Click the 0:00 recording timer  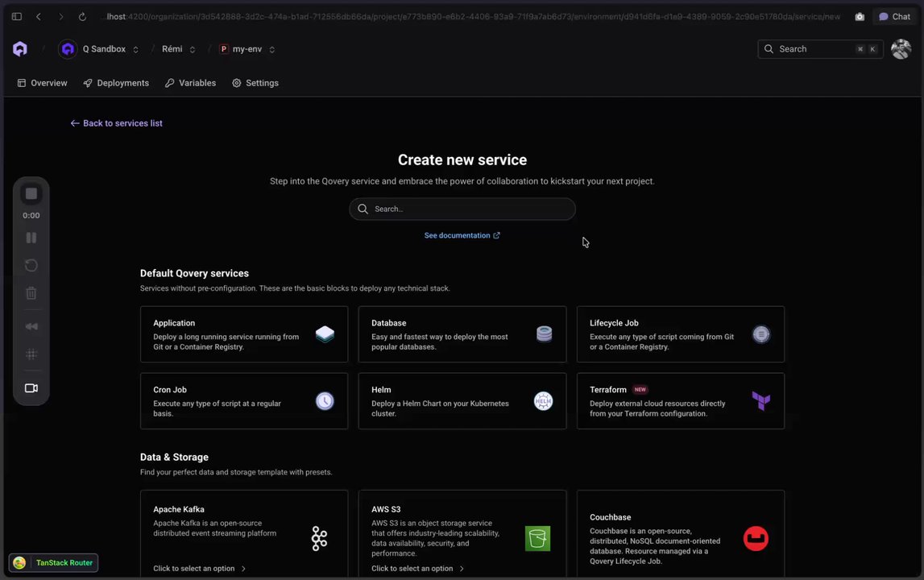(31, 216)
